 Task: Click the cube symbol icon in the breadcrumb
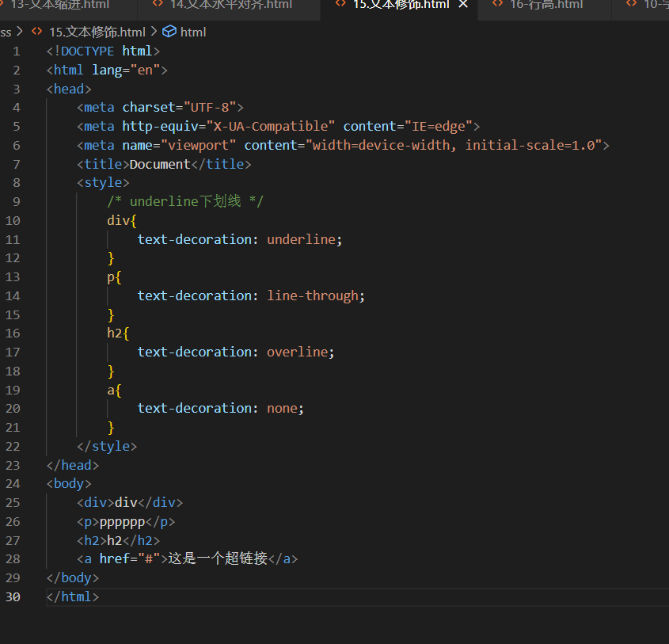pos(169,32)
